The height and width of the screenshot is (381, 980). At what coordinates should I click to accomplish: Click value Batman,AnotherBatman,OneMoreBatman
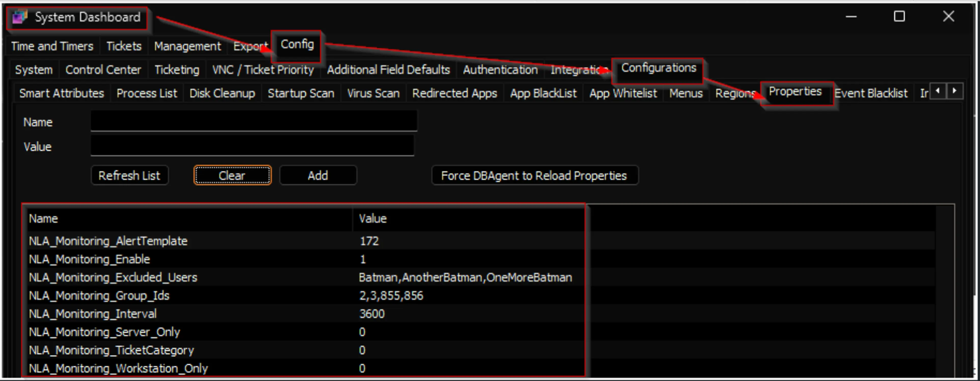point(465,277)
